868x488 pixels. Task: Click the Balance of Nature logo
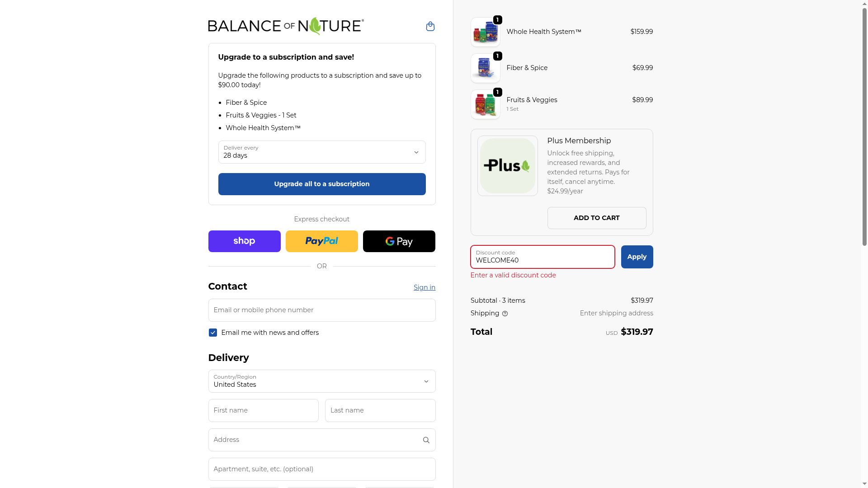(x=286, y=26)
